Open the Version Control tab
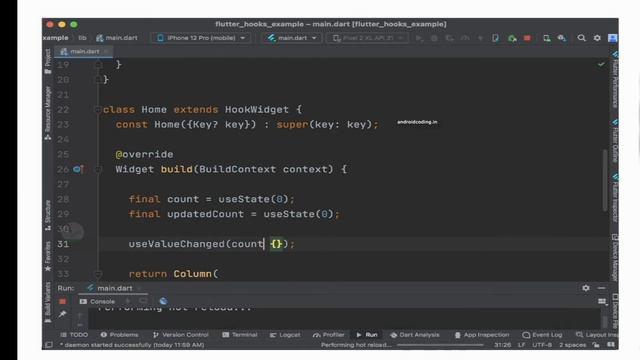This screenshot has width=640, height=360. point(180,335)
